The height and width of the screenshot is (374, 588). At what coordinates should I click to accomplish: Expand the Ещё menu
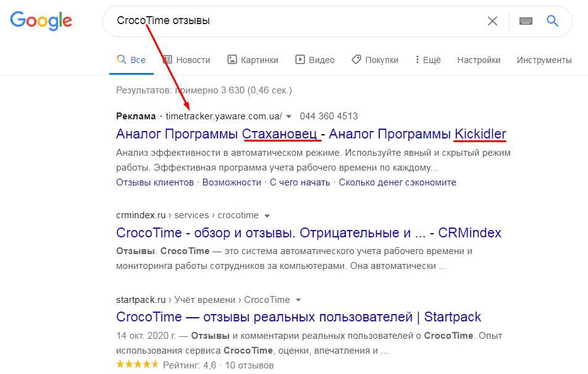click(427, 60)
